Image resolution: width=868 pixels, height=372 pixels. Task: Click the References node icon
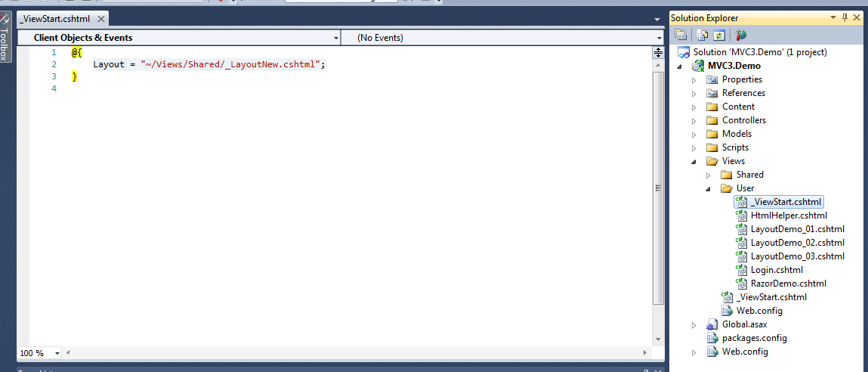point(712,93)
